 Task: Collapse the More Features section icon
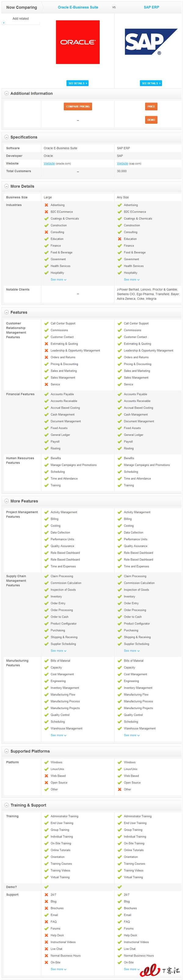(6, 501)
